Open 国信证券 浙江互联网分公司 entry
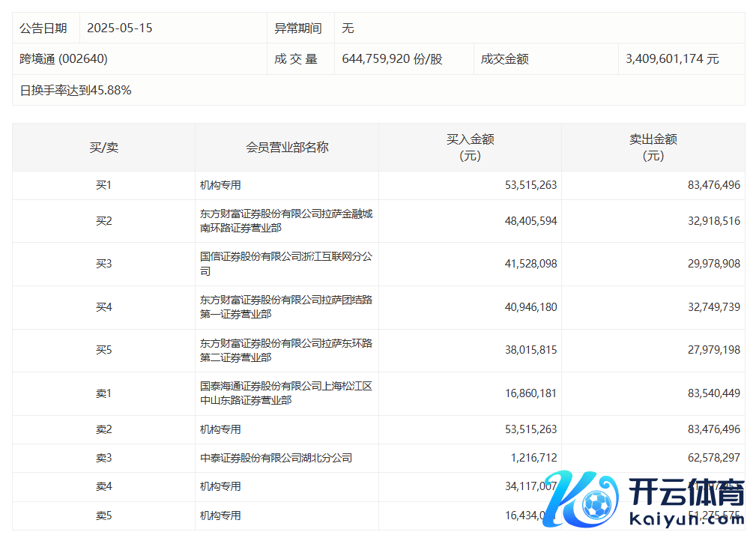Viewport: 756px width, 544px height. click(x=285, y=264)
